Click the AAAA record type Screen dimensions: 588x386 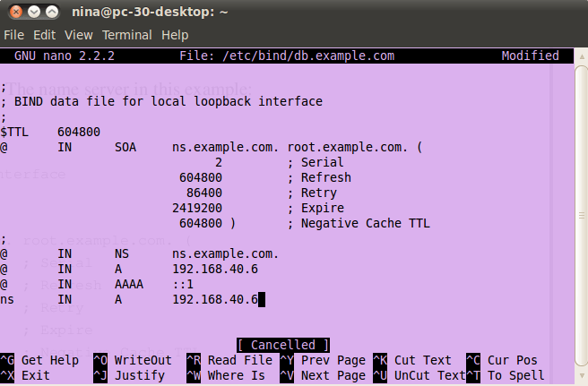[129, 285]
